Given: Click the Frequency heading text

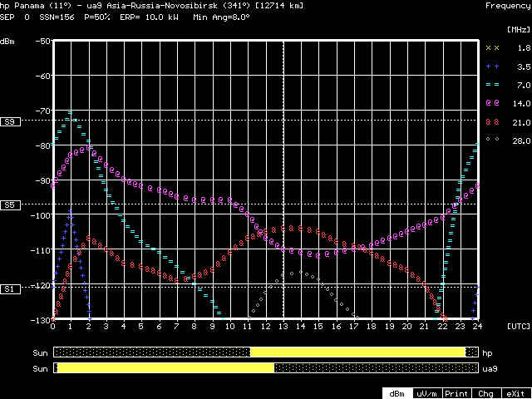Looking at the screenshot, I should pyautogui.click(x=508, y=6).
